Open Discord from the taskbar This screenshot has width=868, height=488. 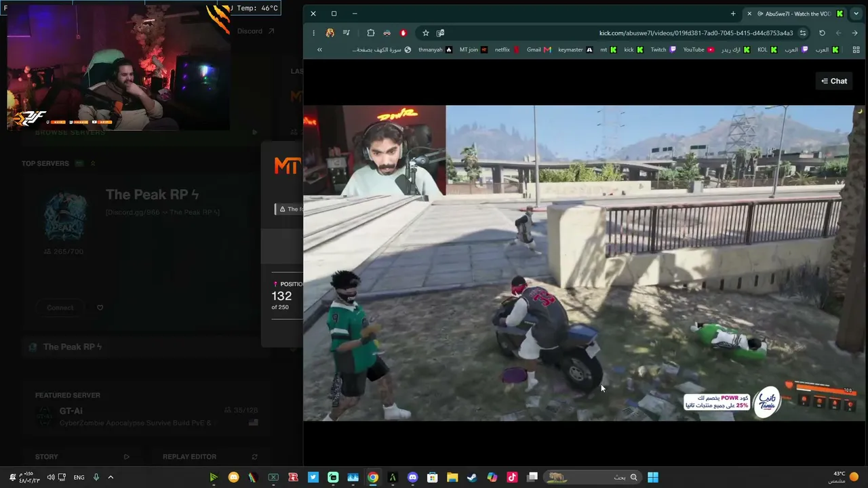[x=413, y=477]
